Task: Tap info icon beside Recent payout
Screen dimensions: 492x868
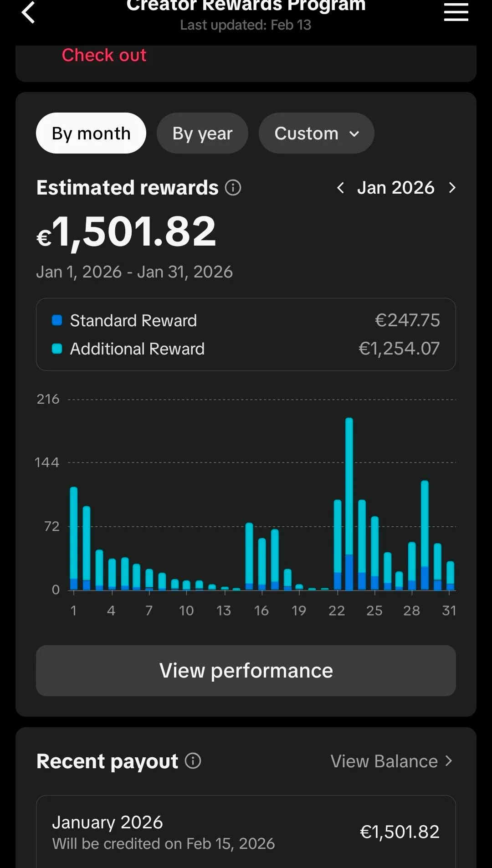Action: coord(193,761)
